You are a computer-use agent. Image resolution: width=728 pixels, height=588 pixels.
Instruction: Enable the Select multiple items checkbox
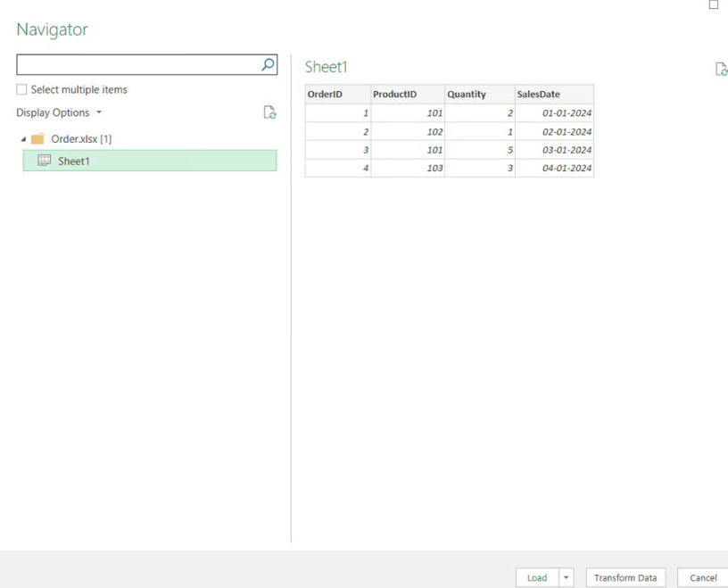tap(21, 89)
